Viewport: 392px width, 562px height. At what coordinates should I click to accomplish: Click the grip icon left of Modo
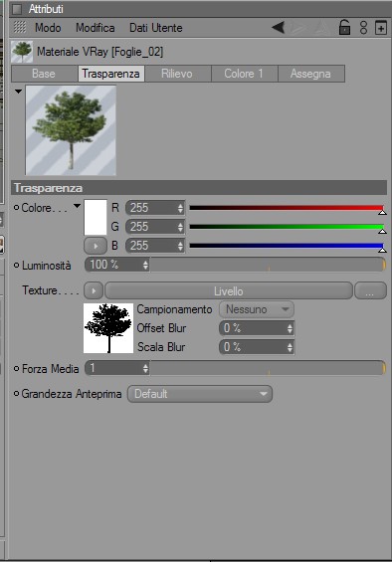tap(20, 27)
